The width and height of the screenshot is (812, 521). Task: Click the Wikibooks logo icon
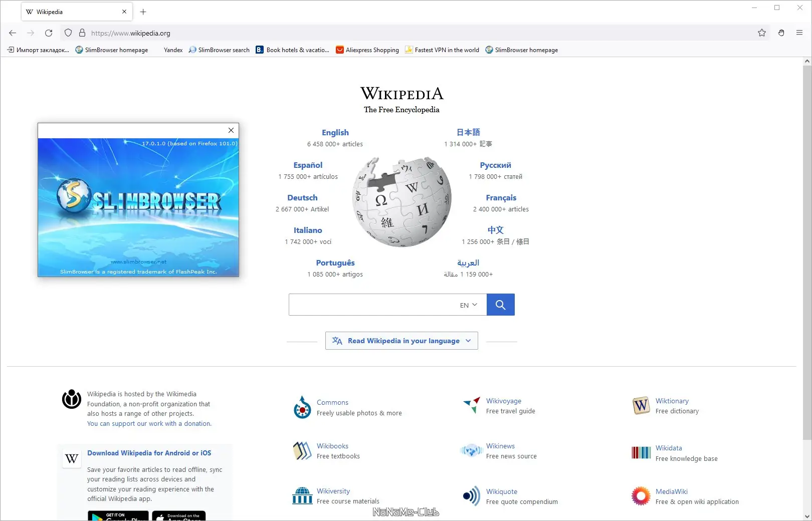click(x=302, y=451)
